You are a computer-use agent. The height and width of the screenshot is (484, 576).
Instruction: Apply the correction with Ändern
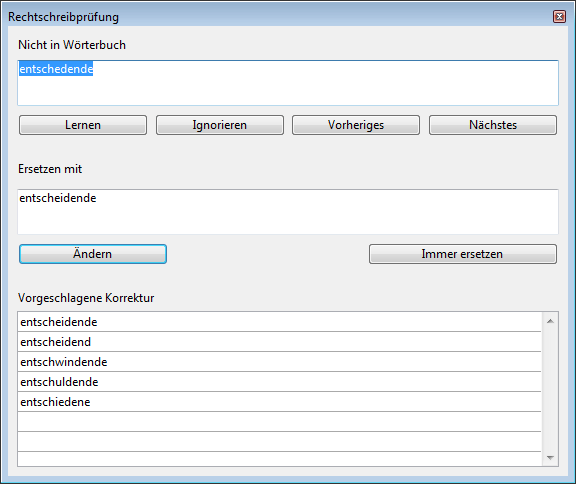(x=93, y=254)
